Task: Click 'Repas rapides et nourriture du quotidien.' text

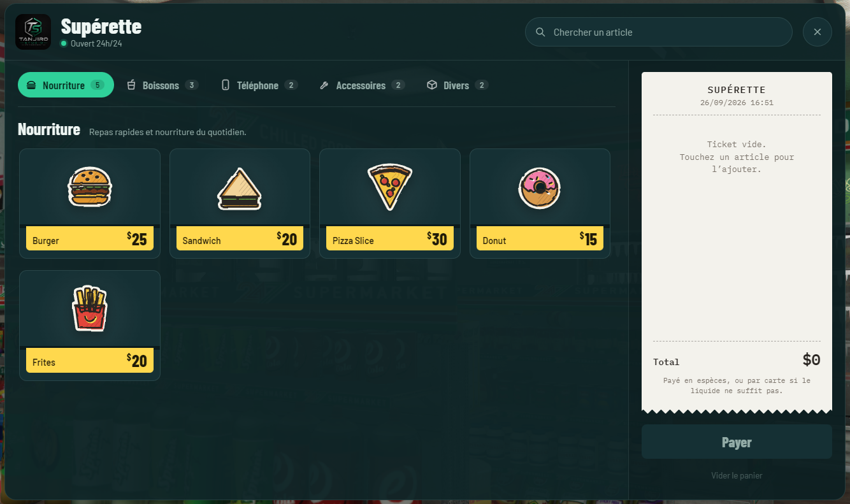Action: coord(168,133)
